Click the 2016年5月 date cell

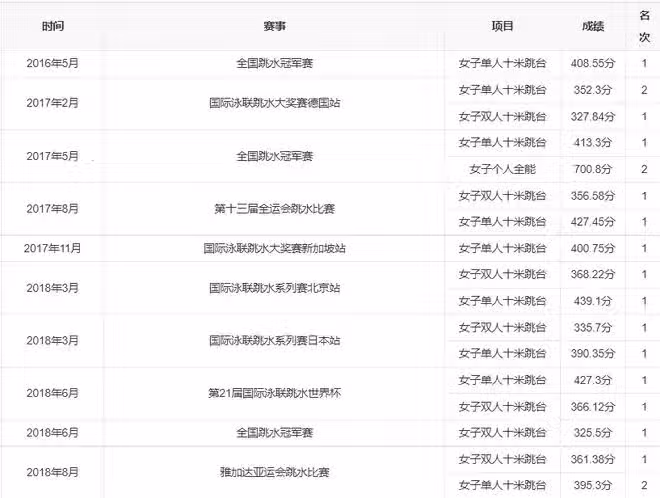coord(52,63)
